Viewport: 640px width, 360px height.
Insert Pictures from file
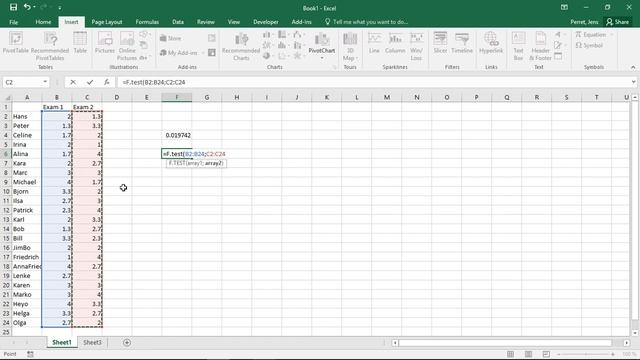(x=104, y=42)
